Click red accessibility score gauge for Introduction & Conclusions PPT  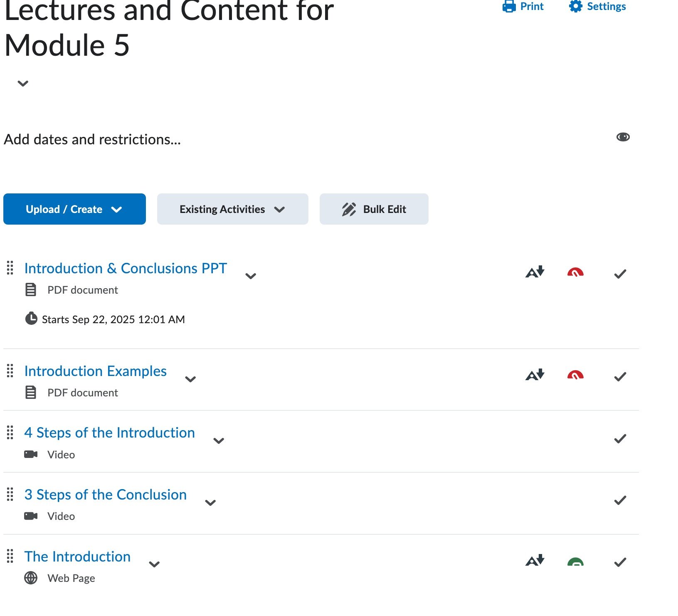pyautogui.click(x=575, y=272)
